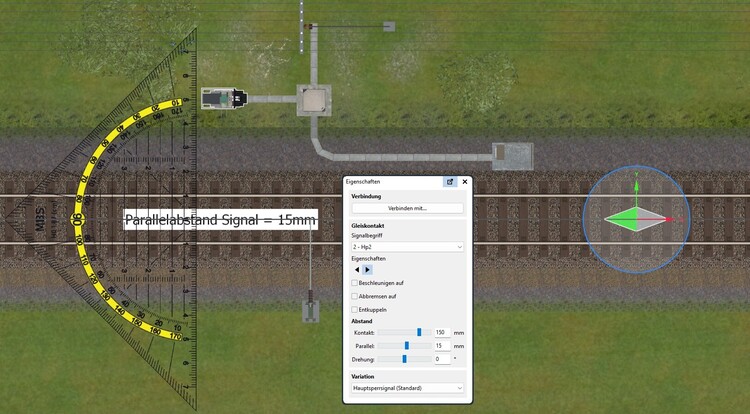The height and width of the screenshot is (414, 750).
Task: Select left direction arrow under Eigenschaften
Action: click(357, 270)
